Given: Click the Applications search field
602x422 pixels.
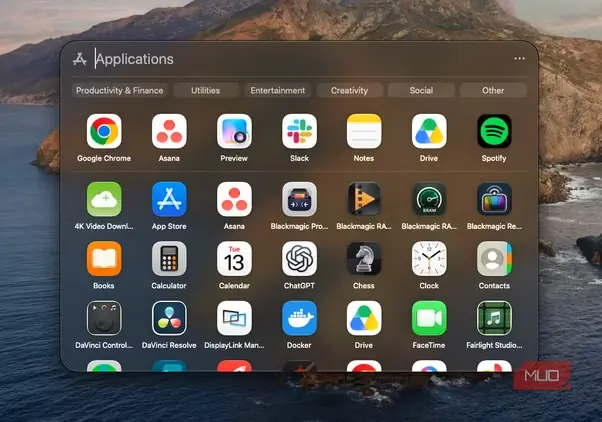Looking at the screenshot, I should point(299,59).
